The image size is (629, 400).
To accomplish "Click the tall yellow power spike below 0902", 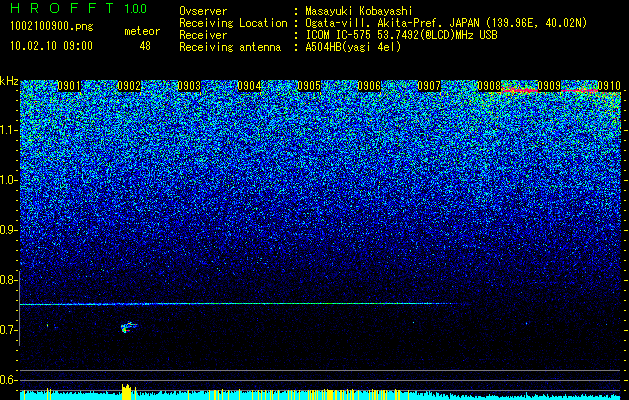I will (127, 392).
